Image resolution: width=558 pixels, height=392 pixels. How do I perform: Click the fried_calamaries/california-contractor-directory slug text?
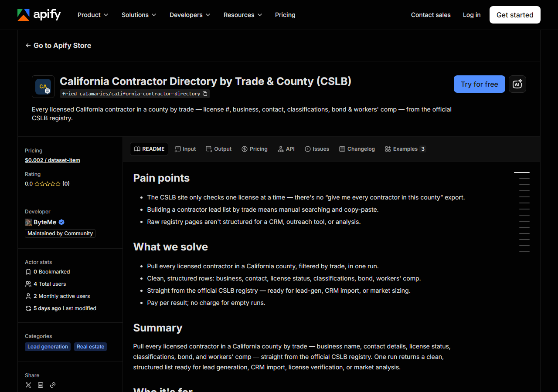tap(131, 94)
